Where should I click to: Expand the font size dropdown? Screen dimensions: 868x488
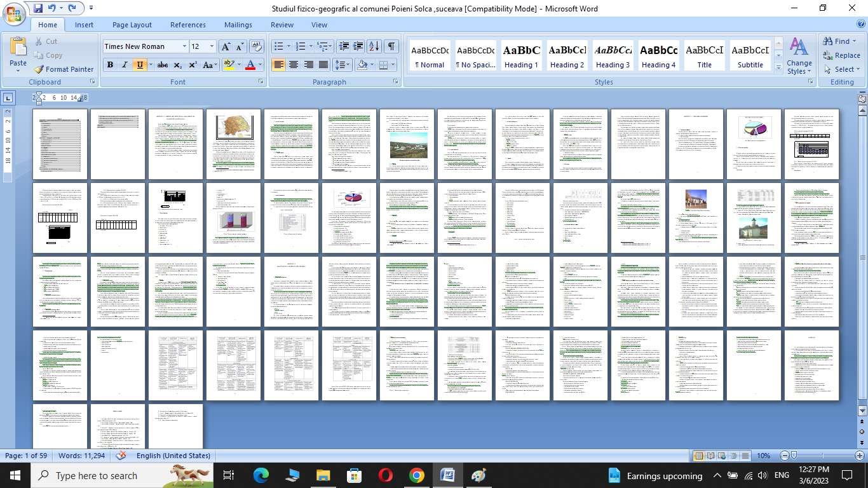212,46
